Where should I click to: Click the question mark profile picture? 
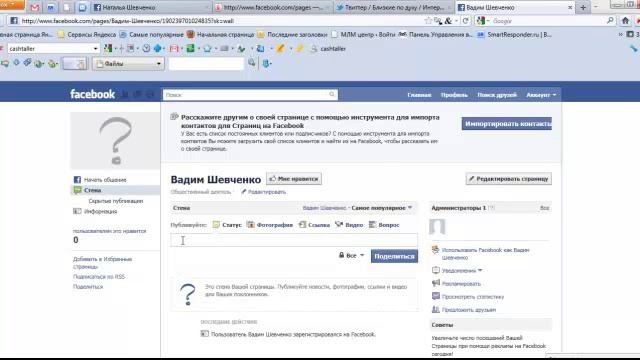click(116, 141)
